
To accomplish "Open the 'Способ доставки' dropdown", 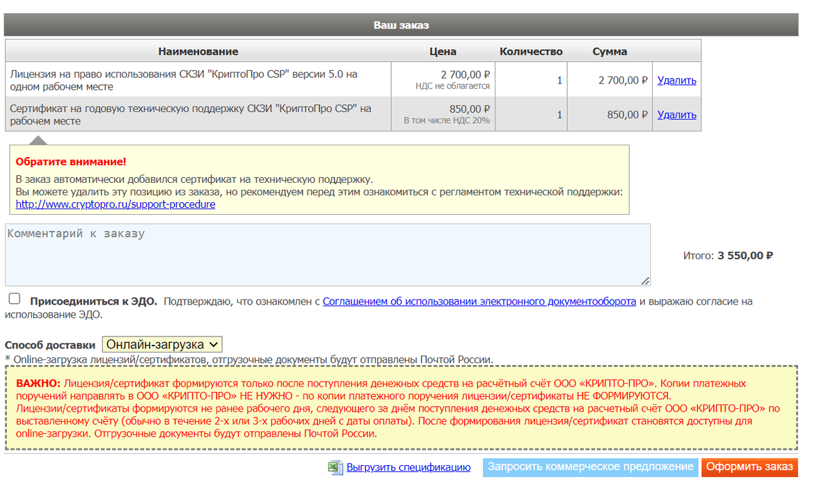I will click(x=162, y=344).
